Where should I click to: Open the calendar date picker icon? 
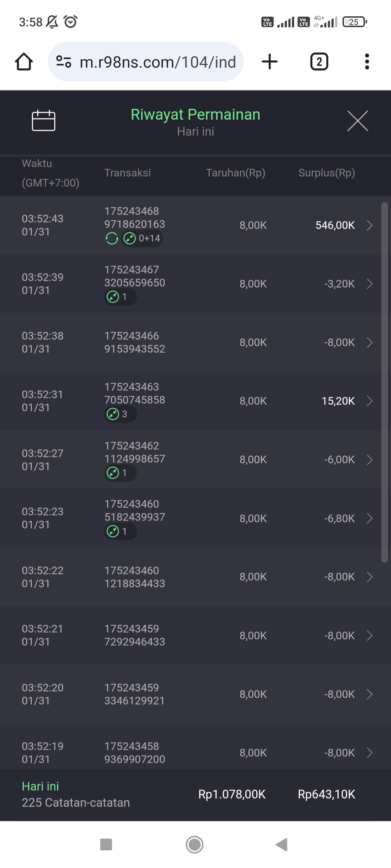coord(43,120)
